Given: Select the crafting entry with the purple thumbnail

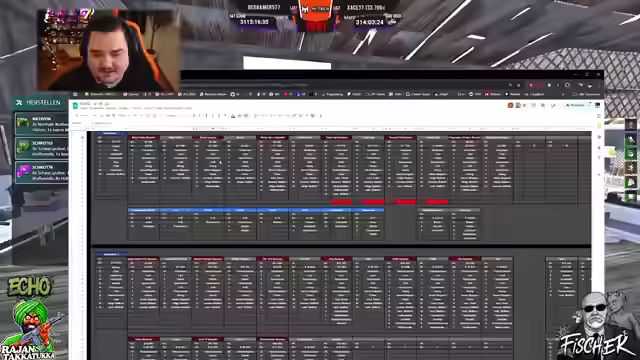Looking at the screenshot, I should [41, 173].
